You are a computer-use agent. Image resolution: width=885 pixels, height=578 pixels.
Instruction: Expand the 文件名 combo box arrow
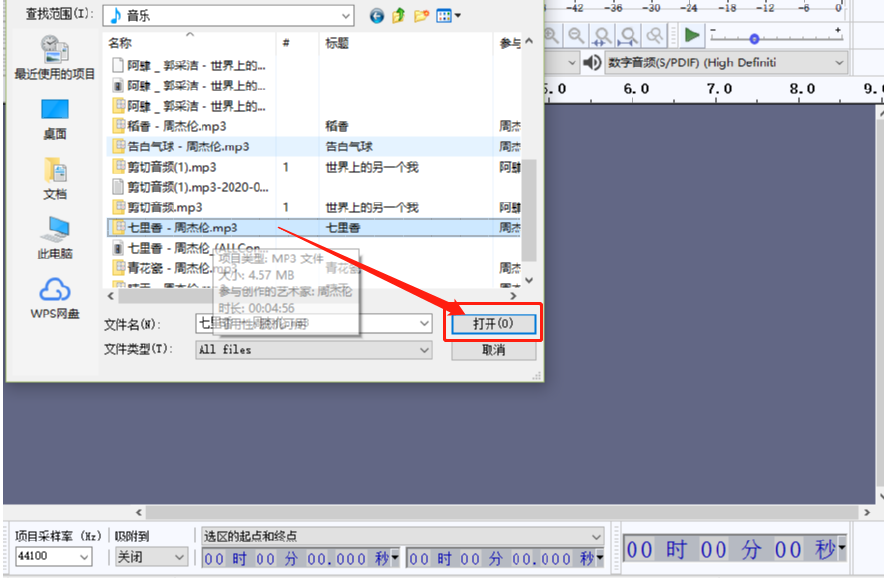pyautogui.click(x=424, y=323)
